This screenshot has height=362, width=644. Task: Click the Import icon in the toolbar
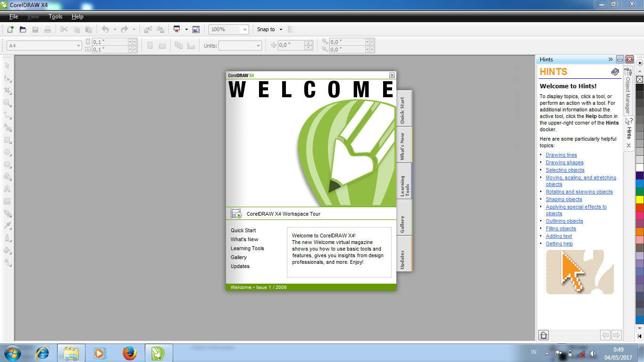148,29
